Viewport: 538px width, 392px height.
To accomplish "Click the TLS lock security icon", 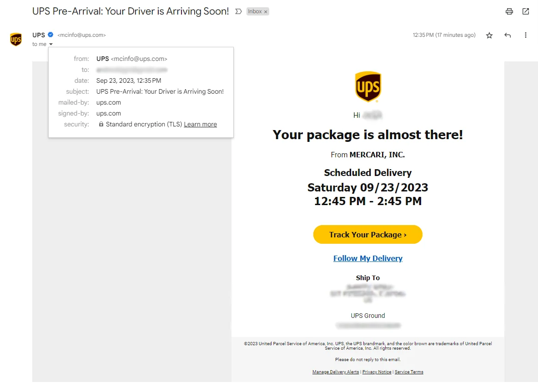I will 101,124.
